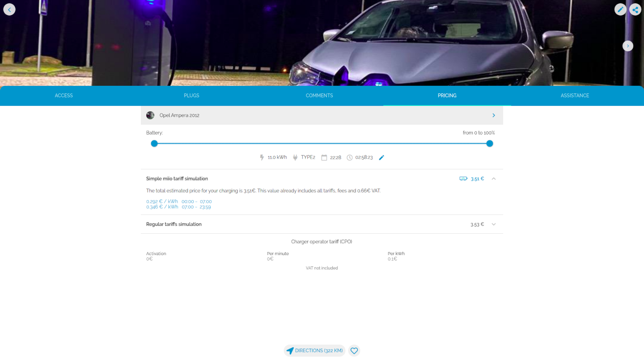
Task: Click the edit pencil icon in header
Action: click(x=620, y=9)
